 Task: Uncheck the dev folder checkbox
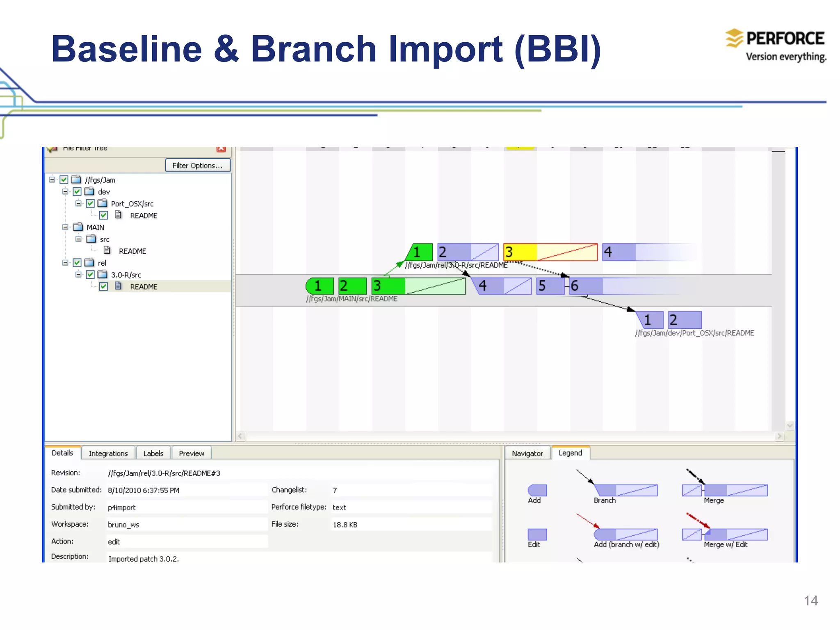77,191
